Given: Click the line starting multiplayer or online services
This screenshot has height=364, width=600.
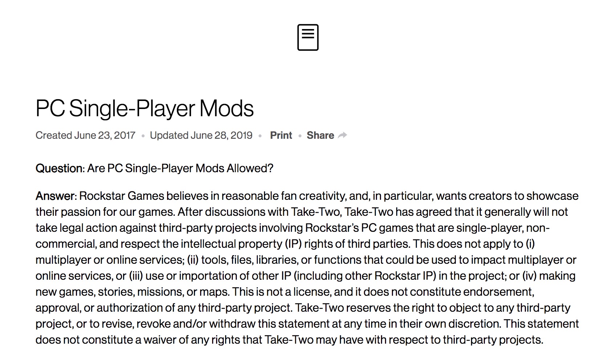Looking at the screenshot, I should [306, 260].
